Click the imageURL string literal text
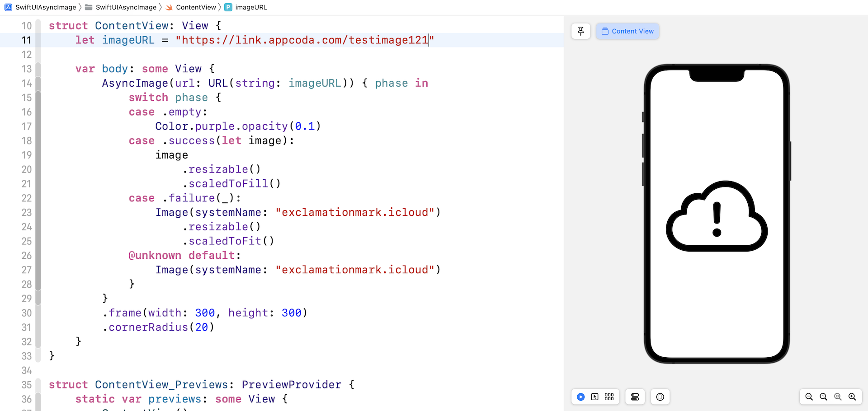The width and height of the screenshot is (868, 411). tap(304, 40)
